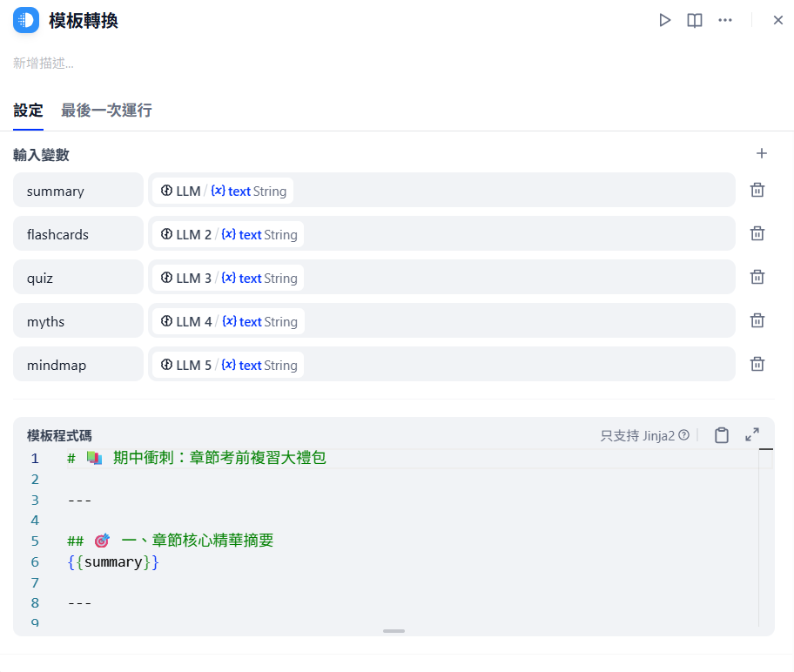Select the 設定 tab
Screen dimensions: 794x672
[x=29, y=111]
